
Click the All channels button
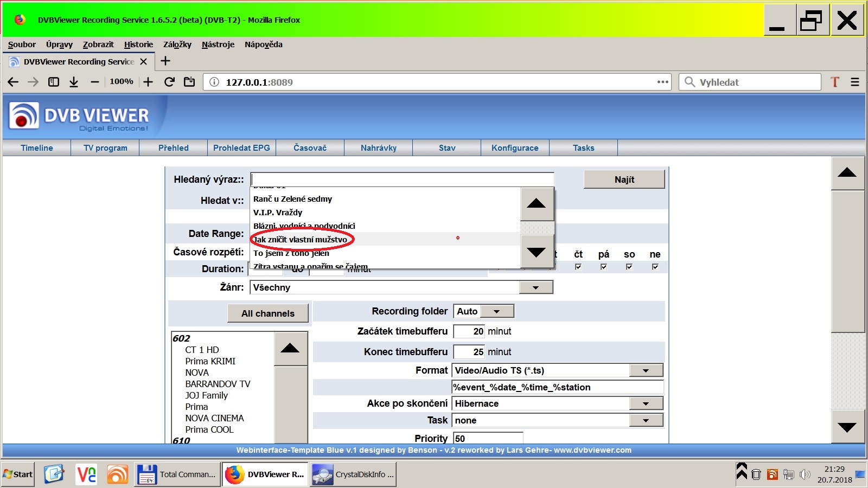(x=268, y=313)
